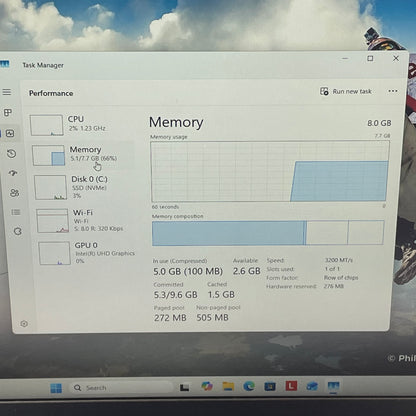416x416 pixels.
Task: Click the In use 5.0 GB (100 MB) value
Action: [x=188, y=271]
